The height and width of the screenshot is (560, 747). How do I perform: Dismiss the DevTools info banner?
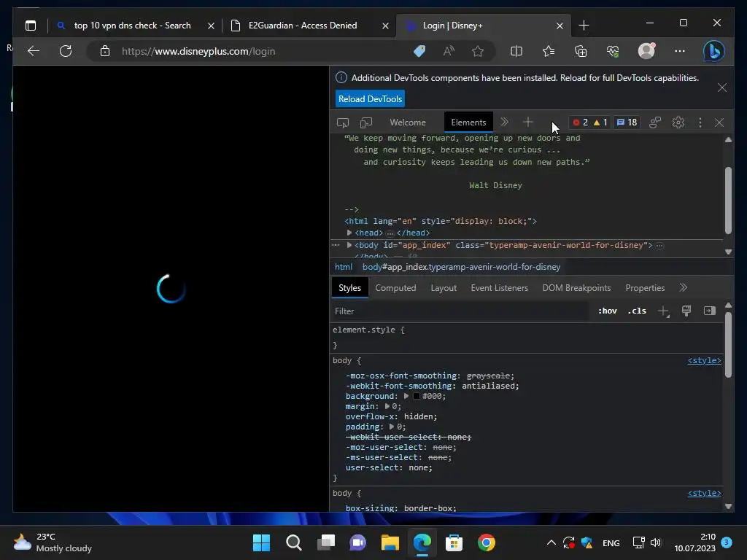721,87
